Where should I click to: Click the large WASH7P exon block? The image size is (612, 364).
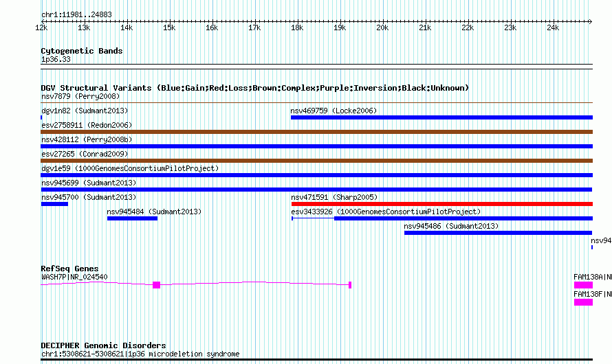[157, 285]
